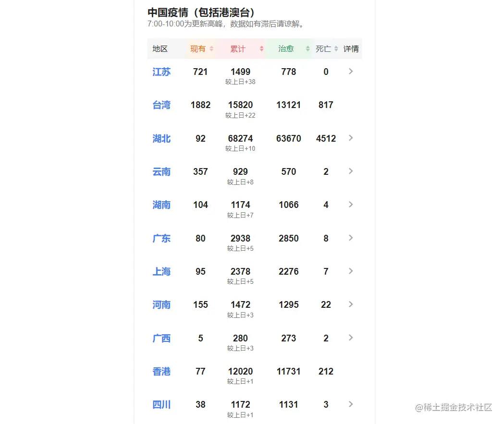
Task: Click the 详情 column header
Action: click(x=351, y=49)
